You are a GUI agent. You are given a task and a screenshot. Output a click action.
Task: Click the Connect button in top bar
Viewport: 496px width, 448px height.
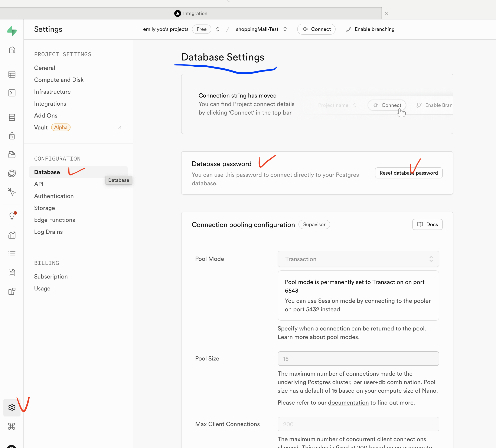[316, 29]
